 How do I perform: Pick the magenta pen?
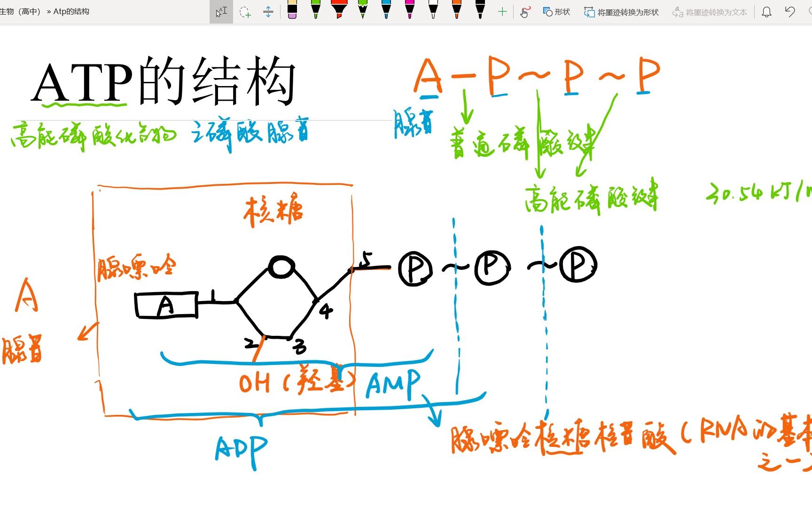(410, 12)
